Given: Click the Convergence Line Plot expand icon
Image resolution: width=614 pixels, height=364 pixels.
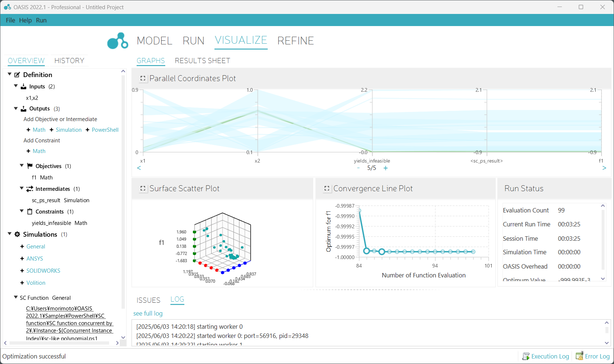Looking at the screenshot, I should [x=327, y=189].
